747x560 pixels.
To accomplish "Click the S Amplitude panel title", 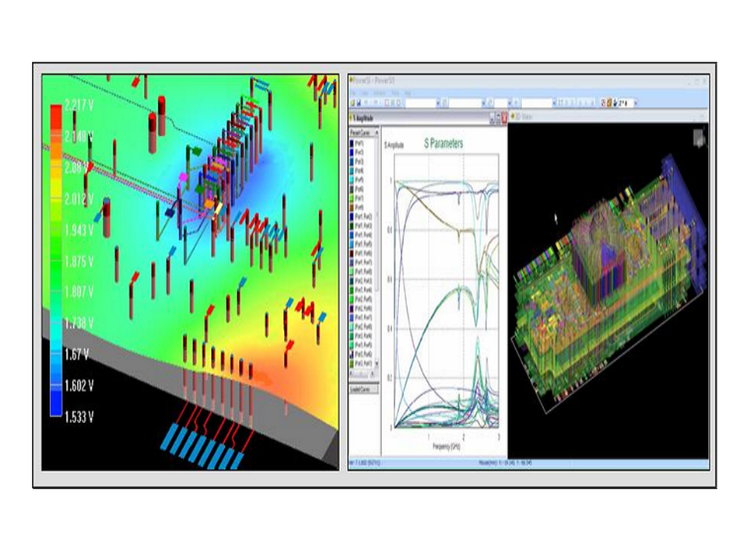I will coord(364,118).
